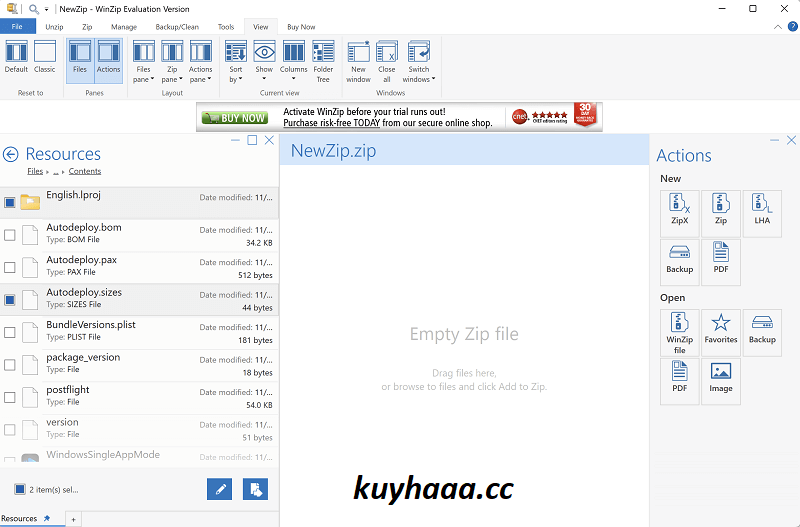Check the package_version checkbox

pyautogui.click(x=10, y=365)
